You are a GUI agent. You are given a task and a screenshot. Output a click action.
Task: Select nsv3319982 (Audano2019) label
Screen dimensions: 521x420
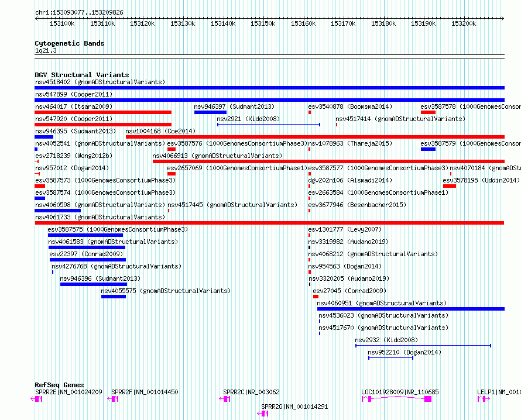click(x=348, y=242)
